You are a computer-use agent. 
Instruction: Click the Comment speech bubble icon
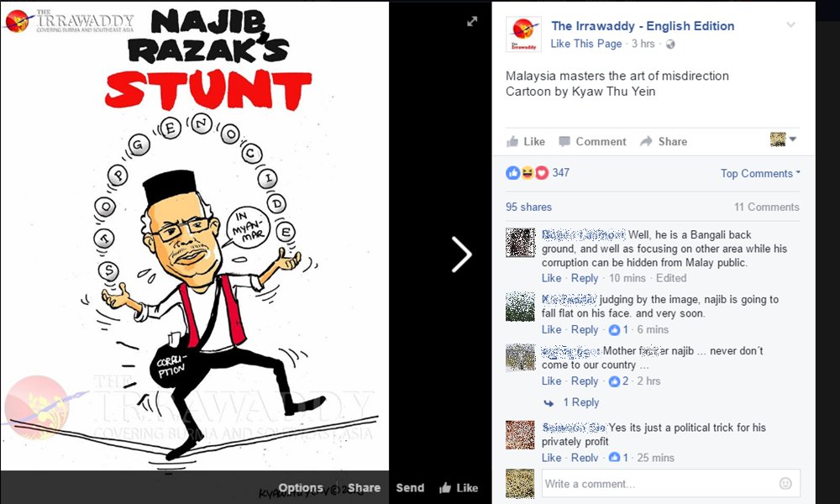click(564, 141)
